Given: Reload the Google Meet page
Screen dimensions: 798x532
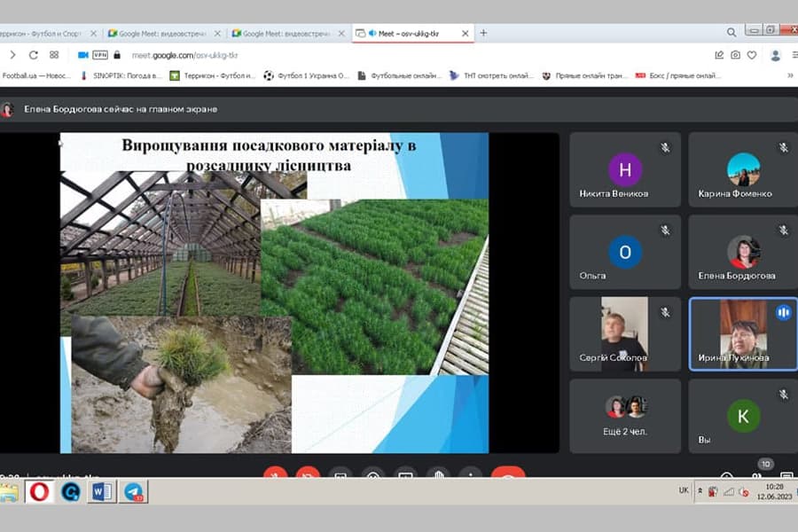Looking at the screenshot, I should (x=34, y=55).
